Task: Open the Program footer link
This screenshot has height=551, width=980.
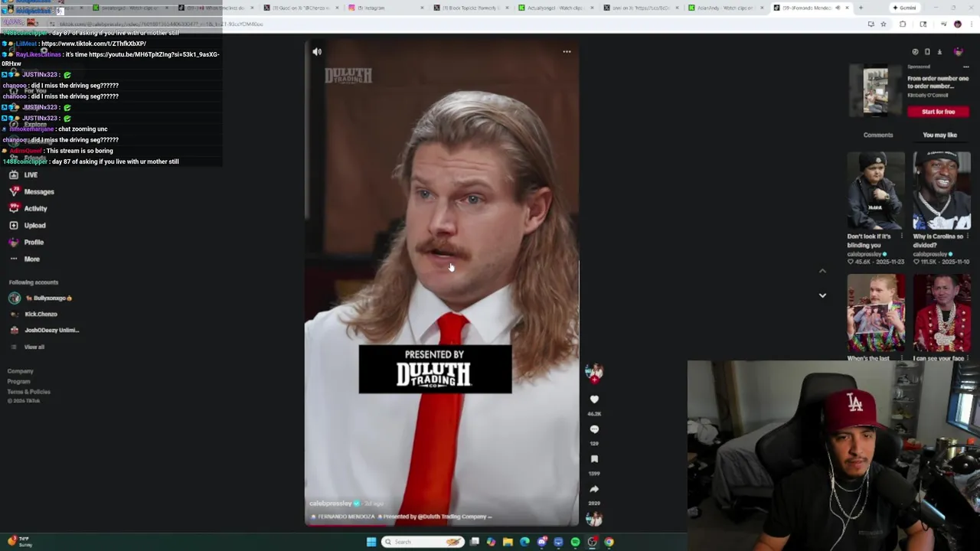Action: (x=19, y=381)
